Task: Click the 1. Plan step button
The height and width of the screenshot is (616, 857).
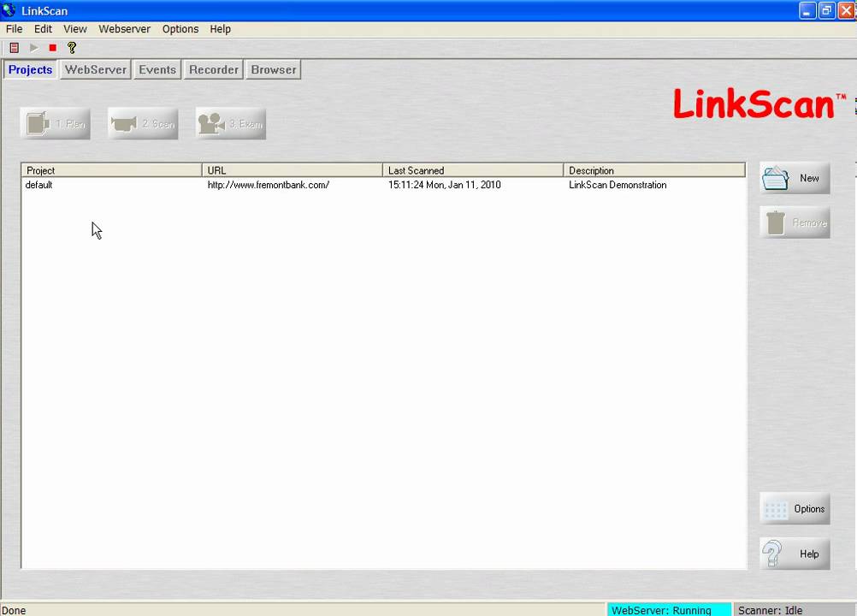Action: pos(56,123)
